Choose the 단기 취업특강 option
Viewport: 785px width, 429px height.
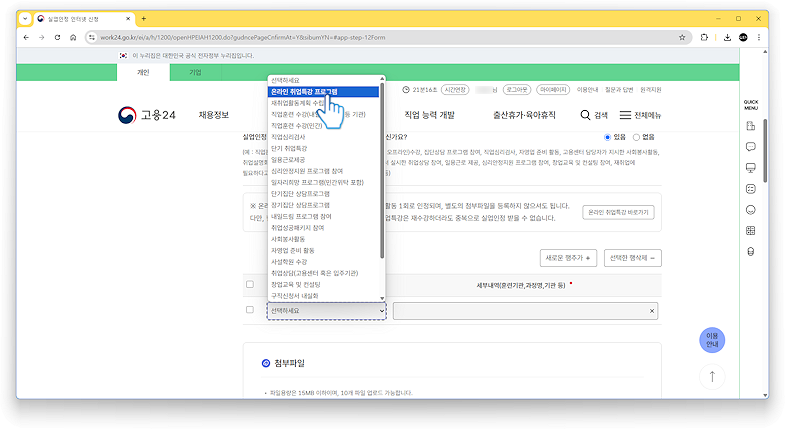pos(323,149)
